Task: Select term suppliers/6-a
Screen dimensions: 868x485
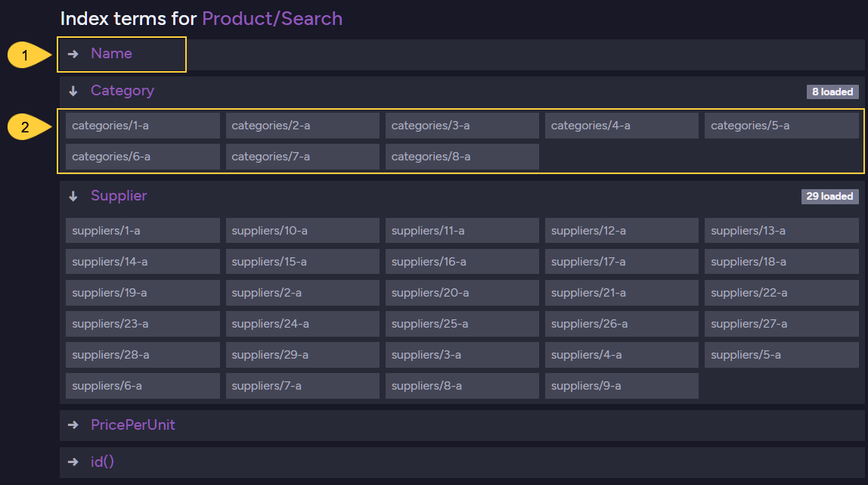Action: point(143,386)
